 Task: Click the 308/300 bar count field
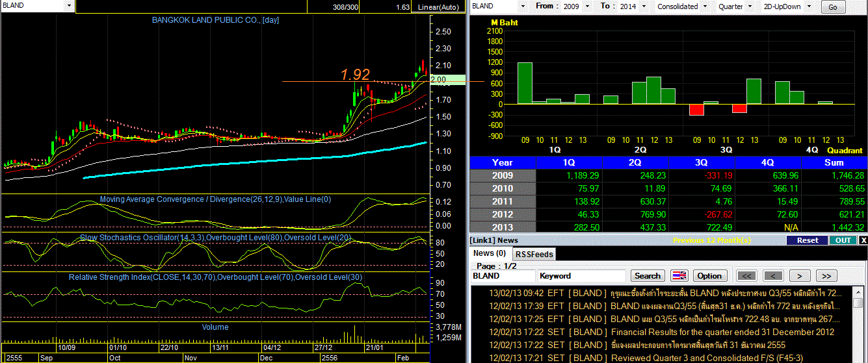(345, 7)
